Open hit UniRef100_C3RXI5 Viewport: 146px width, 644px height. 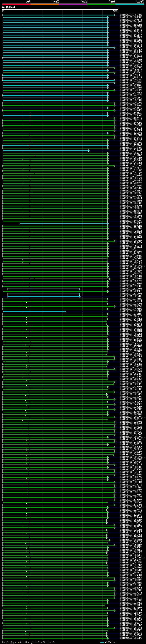[131, 65]
